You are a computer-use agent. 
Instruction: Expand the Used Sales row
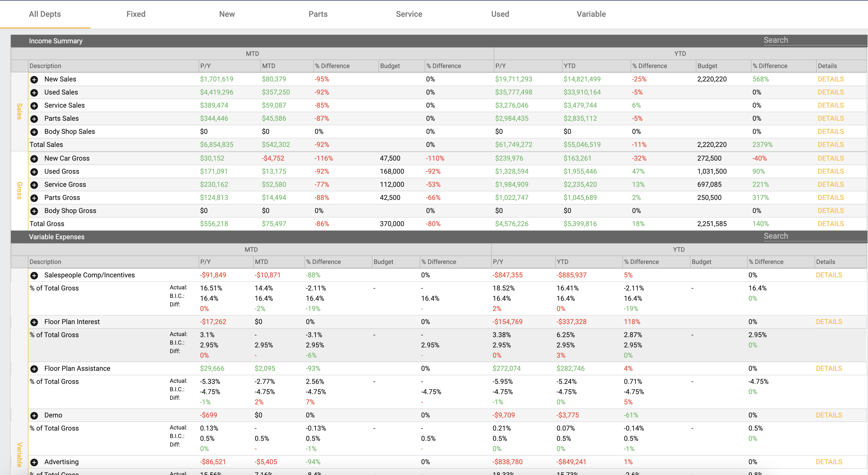[34, 93]
